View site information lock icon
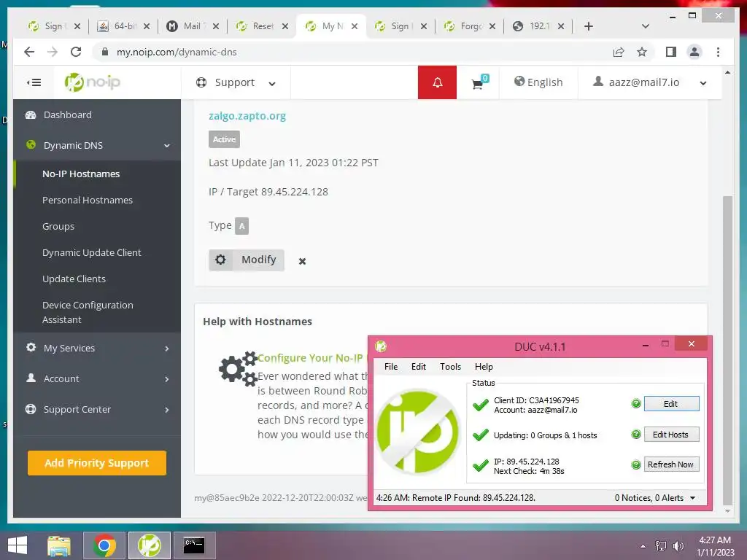 click(x=105, y=52)
